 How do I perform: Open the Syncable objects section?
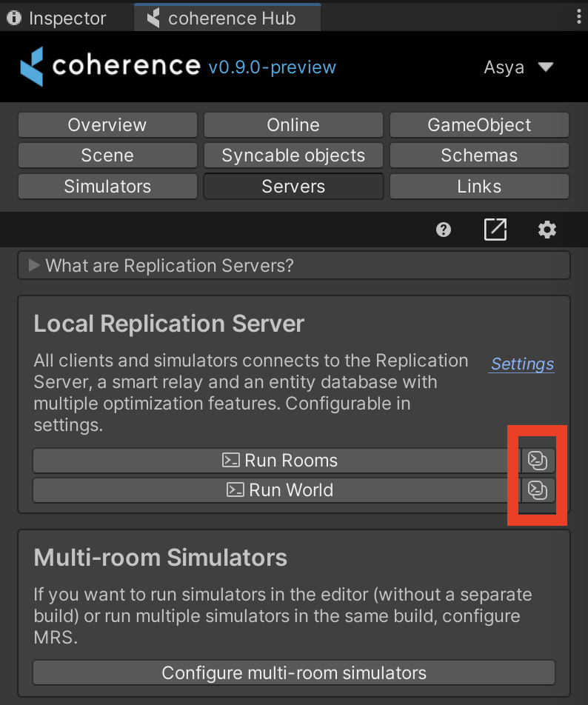[x=293, y=156]
